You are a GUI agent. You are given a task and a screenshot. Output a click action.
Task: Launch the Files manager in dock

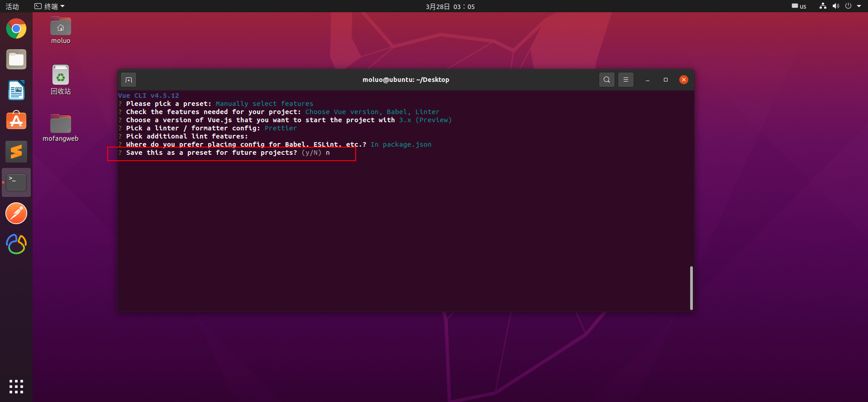16,60
